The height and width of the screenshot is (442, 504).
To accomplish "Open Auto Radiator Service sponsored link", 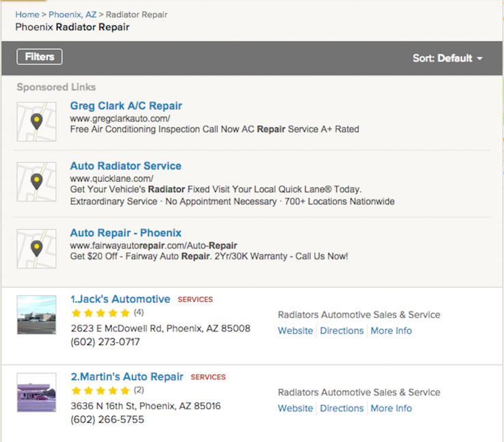I will 126,166.
